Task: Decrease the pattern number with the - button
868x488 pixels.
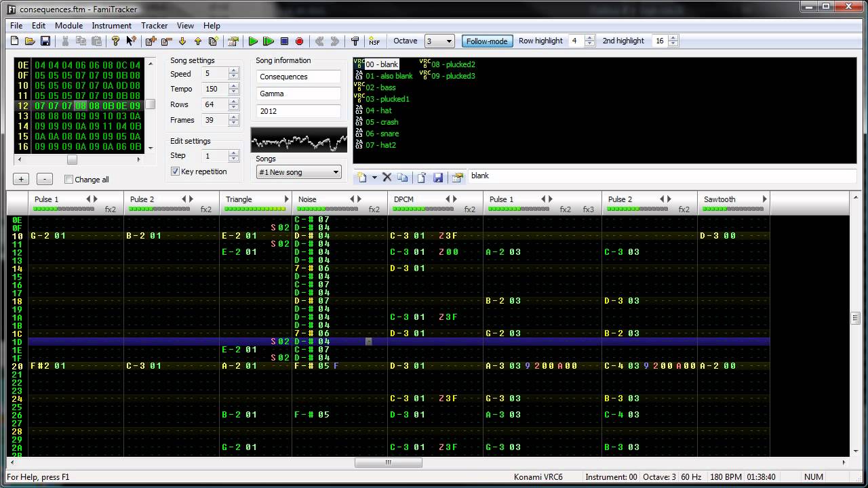Action: [44, 180]
